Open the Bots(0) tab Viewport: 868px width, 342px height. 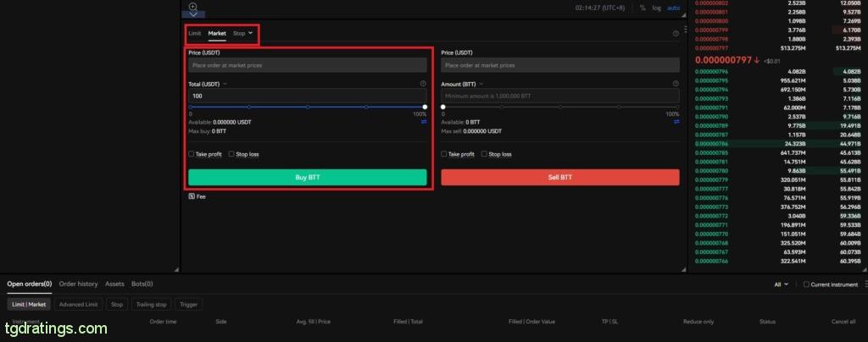(142, 284)
